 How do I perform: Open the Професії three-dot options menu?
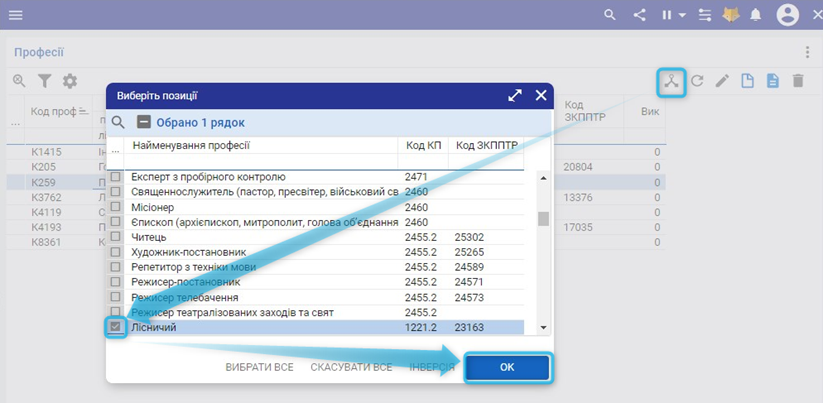[x=807, y=52]
